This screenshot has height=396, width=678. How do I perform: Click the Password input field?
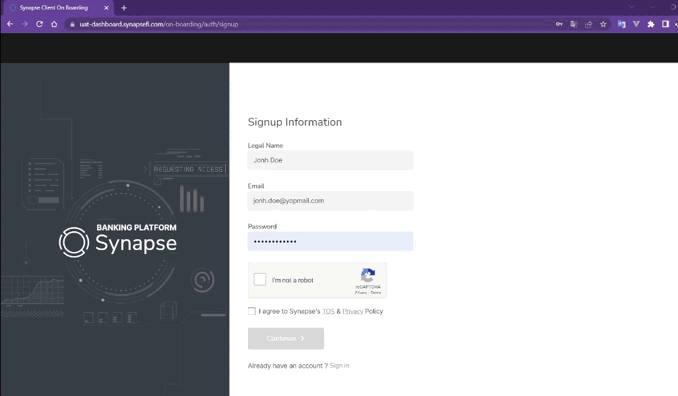pos(330,241)
